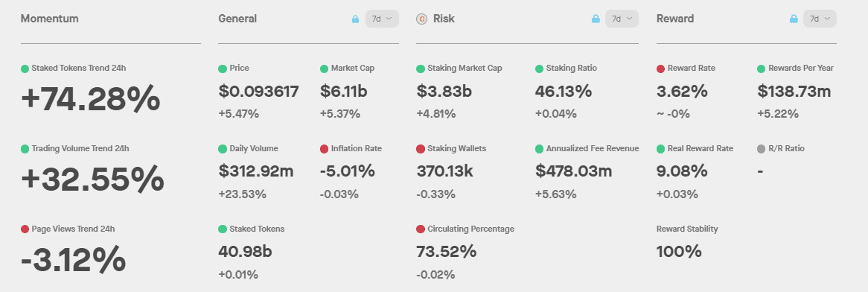Click the Trading Volume Trend +32.55% figure
This screenshot has width=868, height=292.
point(92,180)
